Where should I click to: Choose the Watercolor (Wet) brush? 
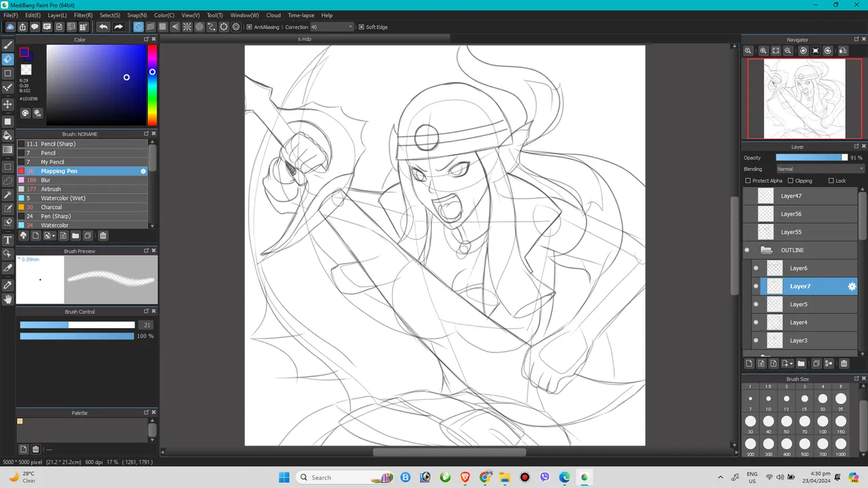coord(82,198)
